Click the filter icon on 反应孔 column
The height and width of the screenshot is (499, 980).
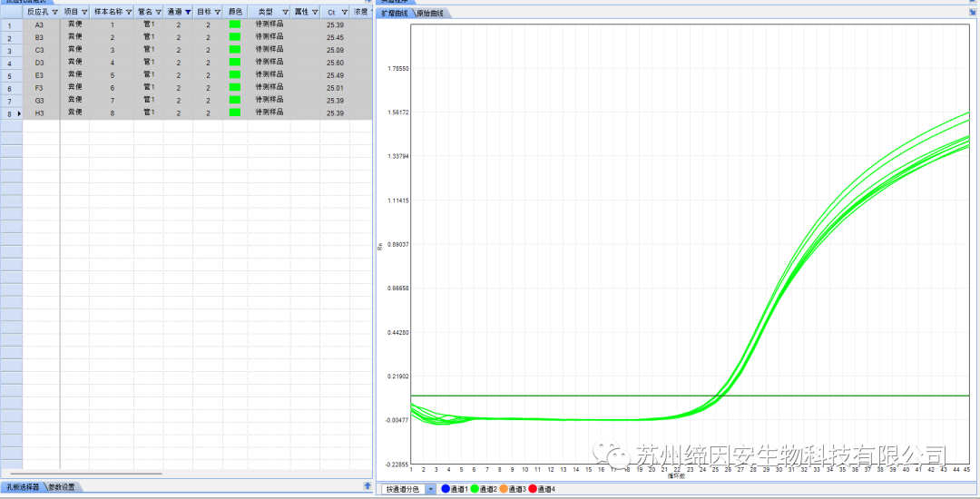pos(54,13)
